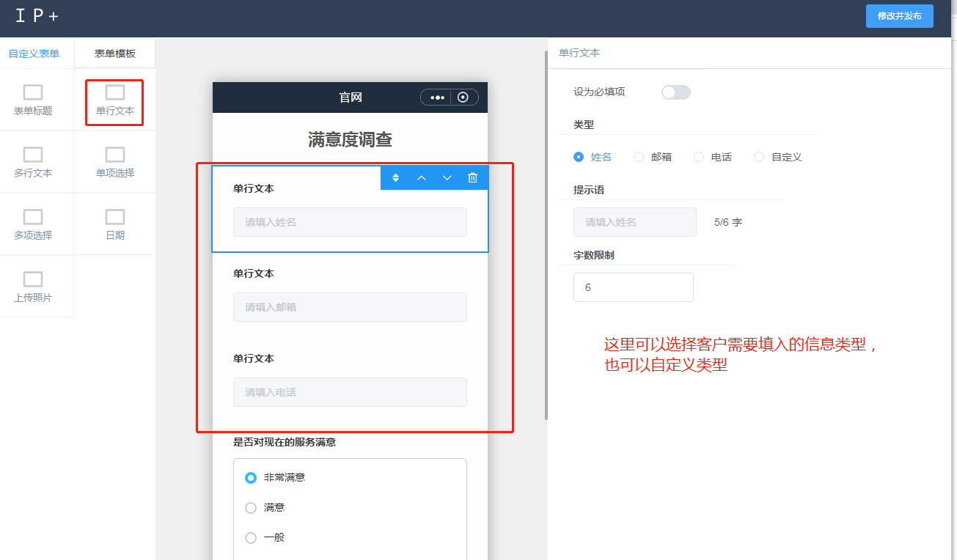Click the 字数限制 number field

point(633,287)
